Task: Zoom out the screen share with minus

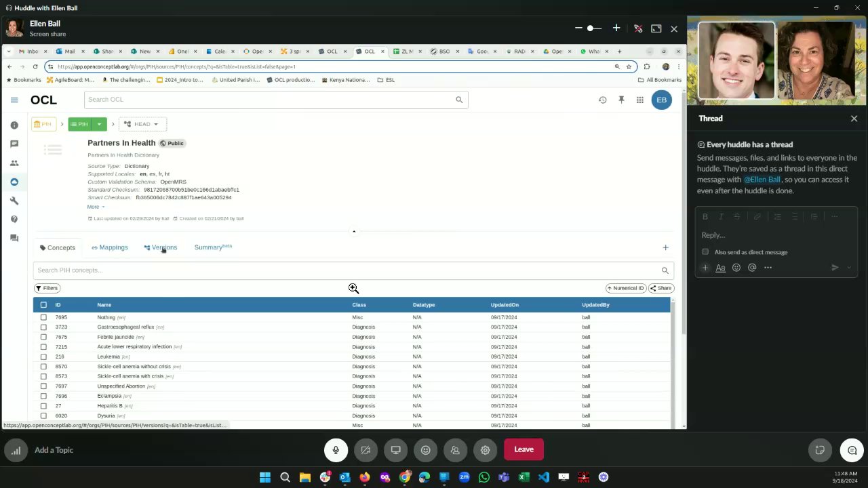Action: 578,28
